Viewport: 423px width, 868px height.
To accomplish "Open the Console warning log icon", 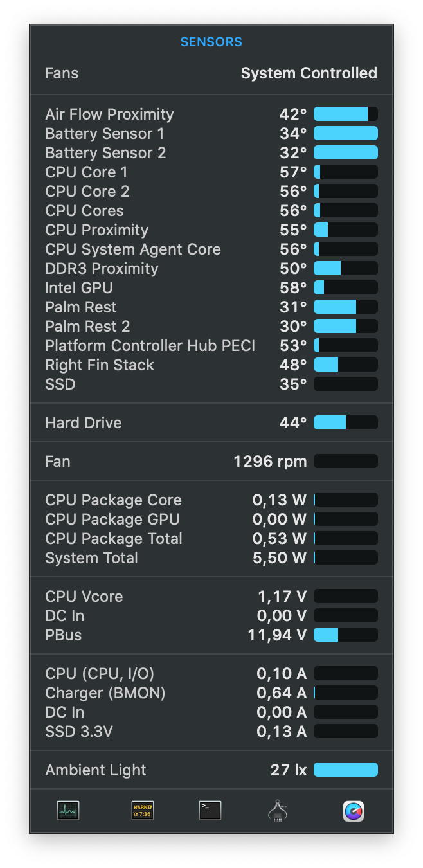I will point(143,811).
